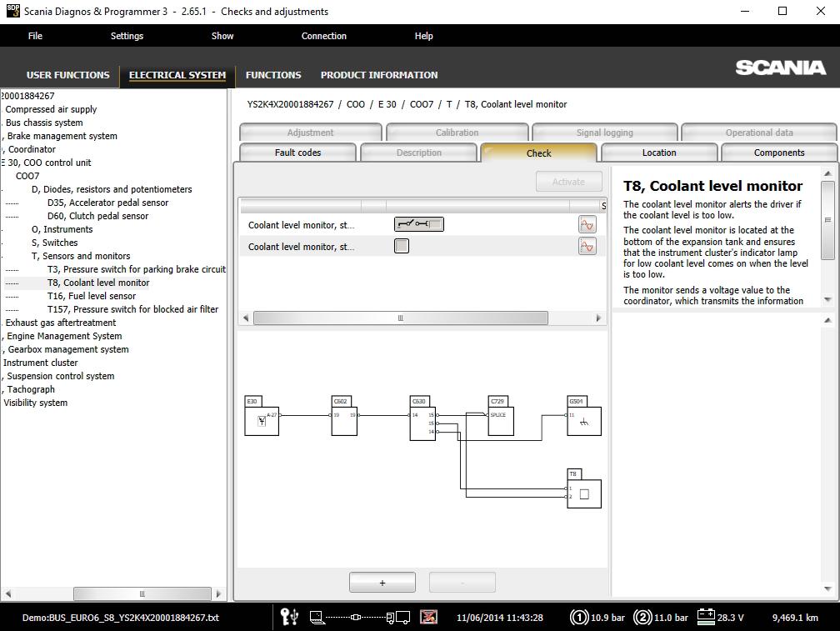Click the check list horizontal scrollbar thumb
Viewport: 840px width, 631px height.
(x=400, y=318)
